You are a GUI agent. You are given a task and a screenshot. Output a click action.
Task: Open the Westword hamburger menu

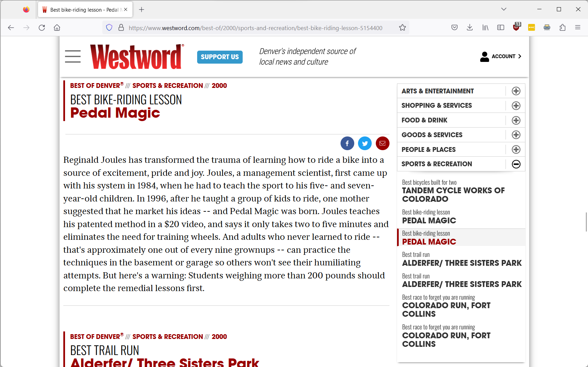coord(73,56)
